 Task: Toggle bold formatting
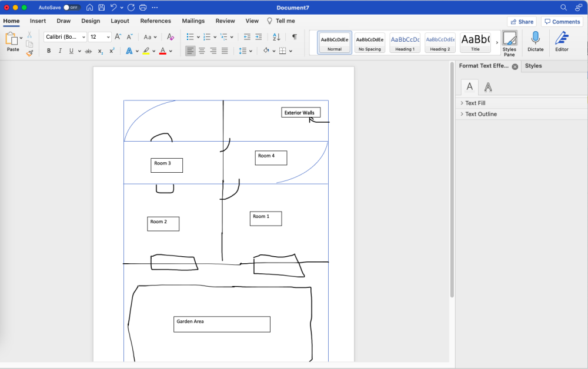[49, 51]
